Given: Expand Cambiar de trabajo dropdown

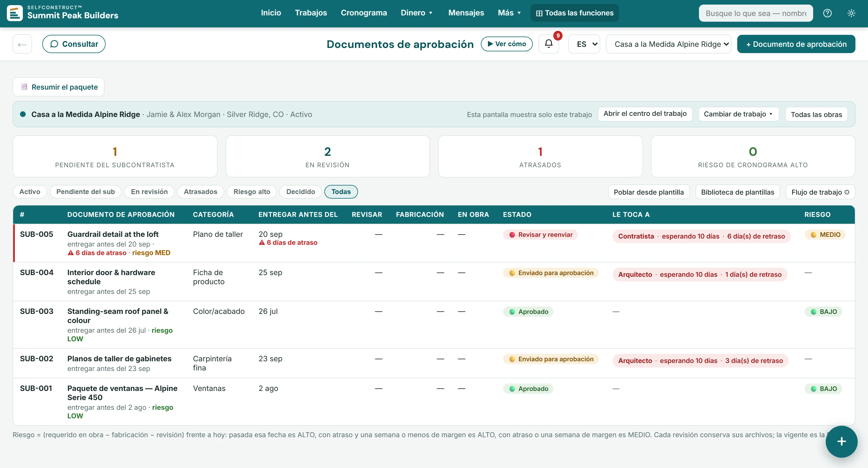Looking at the screenshot, I should pyautogui.click(x=739, y=114).
